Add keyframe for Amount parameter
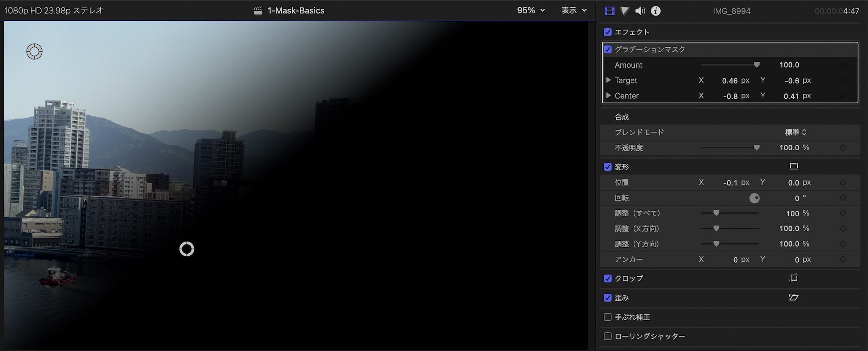This screenshot has height=351, width=868. point(843,65)
